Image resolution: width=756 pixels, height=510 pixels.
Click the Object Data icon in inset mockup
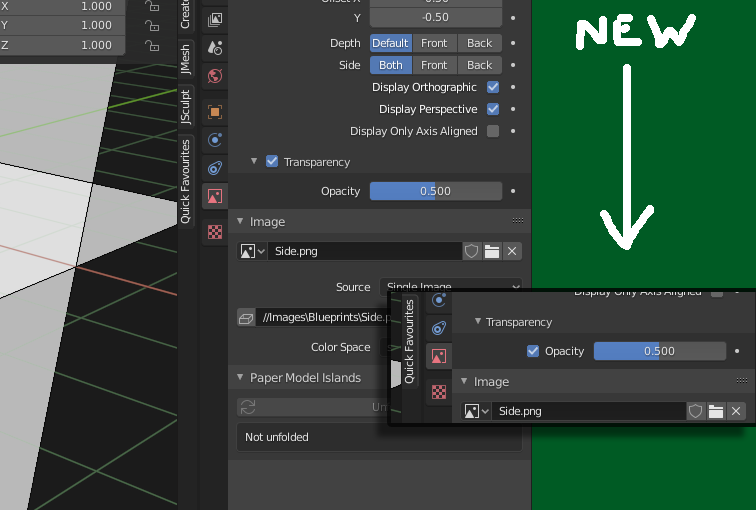click(x=439, y=356)
